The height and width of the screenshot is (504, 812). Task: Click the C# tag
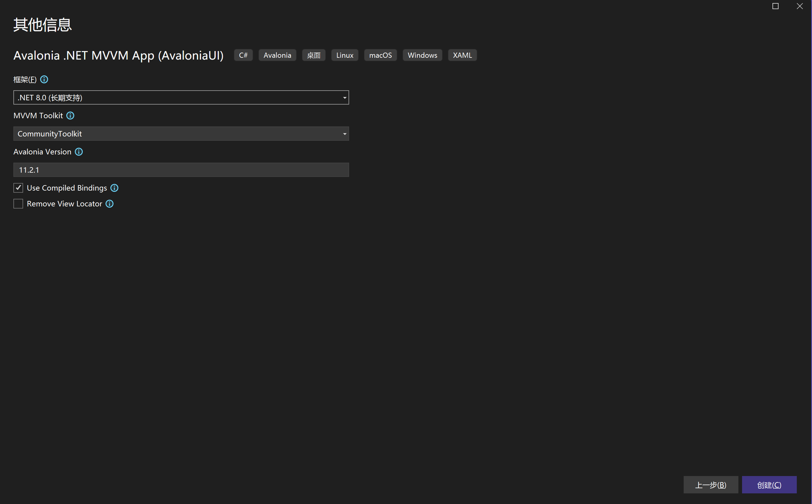pos(243,55)
